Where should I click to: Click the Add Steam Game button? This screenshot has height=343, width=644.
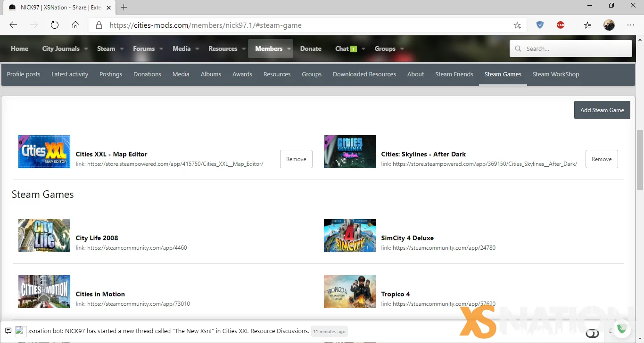click(602, 110)
